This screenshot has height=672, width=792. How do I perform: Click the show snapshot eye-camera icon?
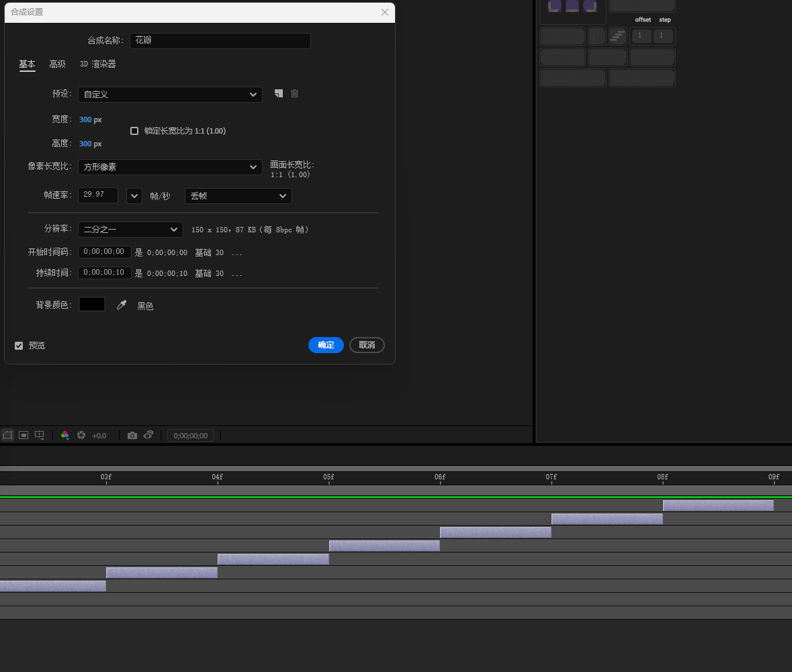tap(148, 435)
